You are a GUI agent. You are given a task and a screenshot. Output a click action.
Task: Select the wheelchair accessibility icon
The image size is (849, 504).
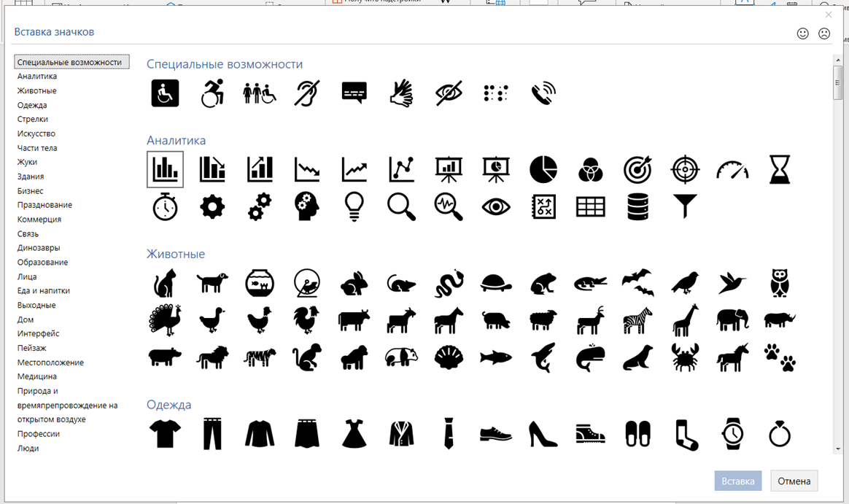point(165,93)
